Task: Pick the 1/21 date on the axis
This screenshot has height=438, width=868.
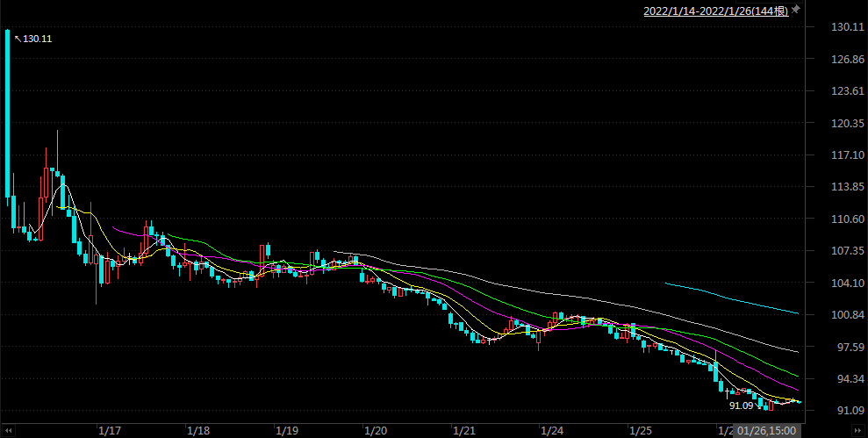Action: coord(464,431)
